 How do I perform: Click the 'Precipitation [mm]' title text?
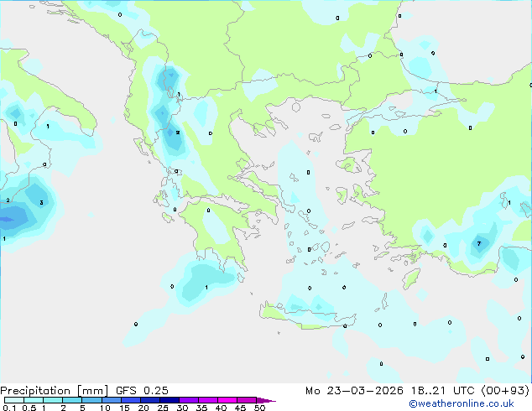pos(55,391)
